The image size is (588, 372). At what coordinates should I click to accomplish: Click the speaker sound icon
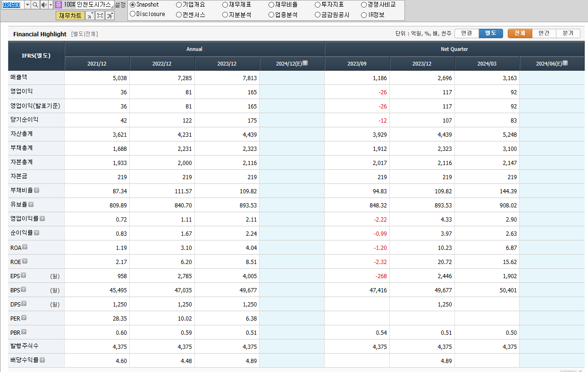44,5
